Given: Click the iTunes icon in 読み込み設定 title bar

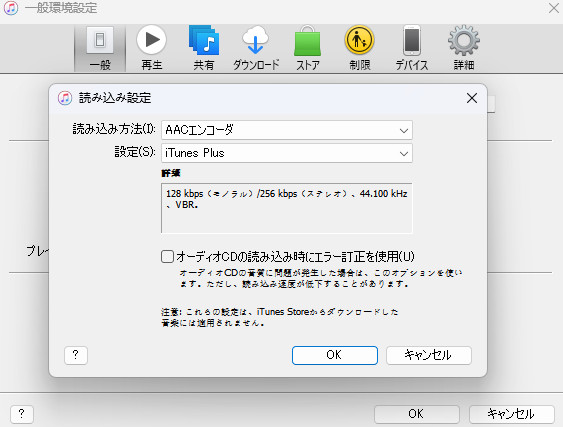Looking at the screenshot, I should [x=65, y=98].
